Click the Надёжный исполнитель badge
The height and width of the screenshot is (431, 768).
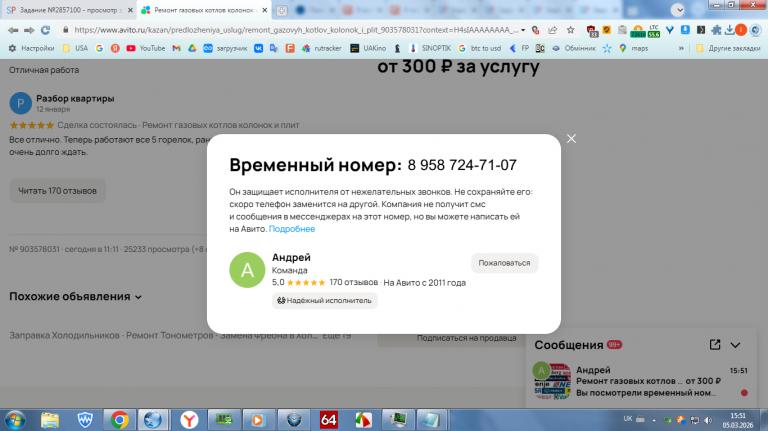[325, 301]
